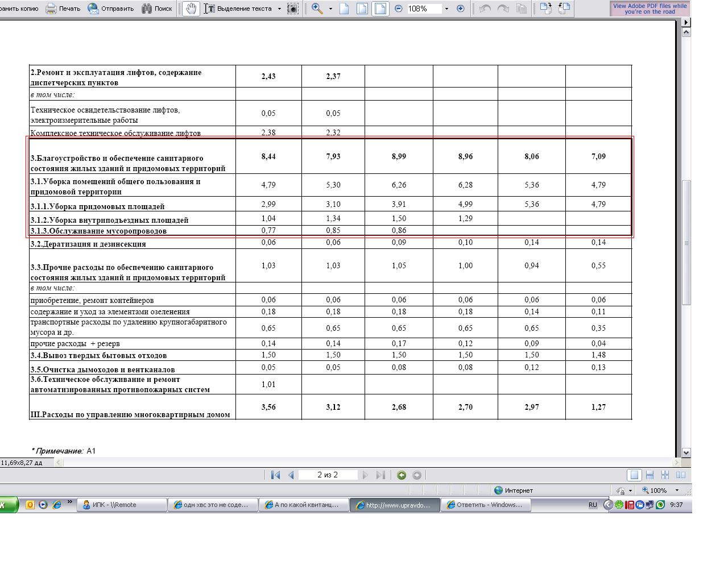Click the Snapshot camera tool
Image resolution: width=728 pixels, height=582 pixels.
click(x=292, y=9)
